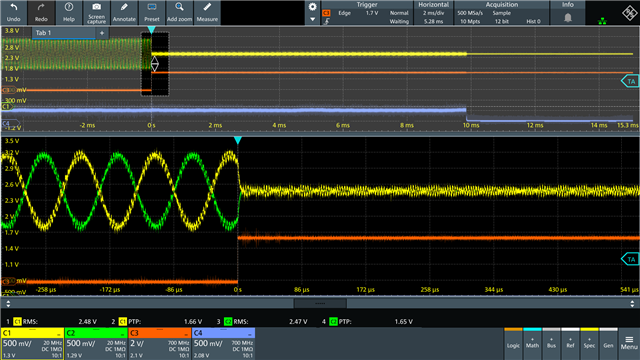640x360 pixels.
Task: Toggle channel C2 green header
Action: tap(96, 333)
